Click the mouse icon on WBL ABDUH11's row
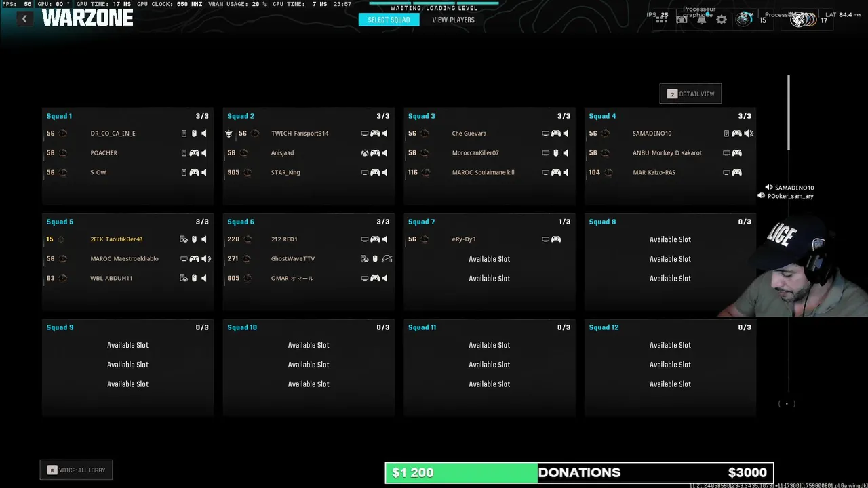Image resolution: width=868 pixels, height=488 pixels. (194, 279)
